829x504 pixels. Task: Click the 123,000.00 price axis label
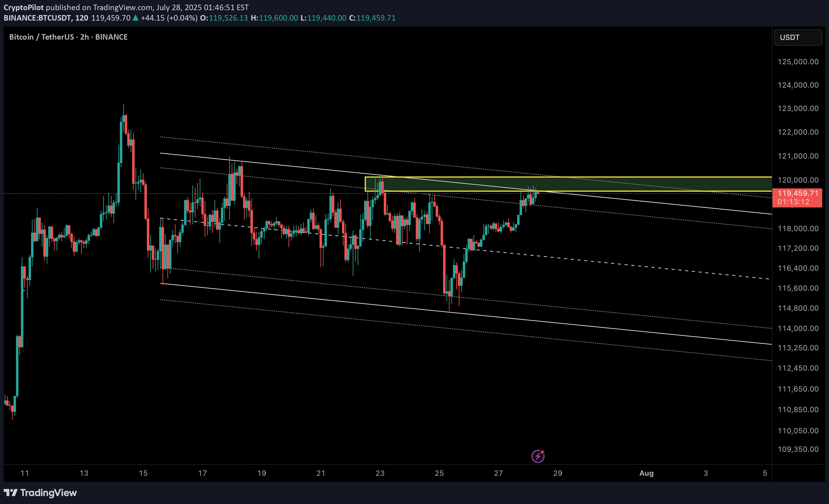pos(798,108)
